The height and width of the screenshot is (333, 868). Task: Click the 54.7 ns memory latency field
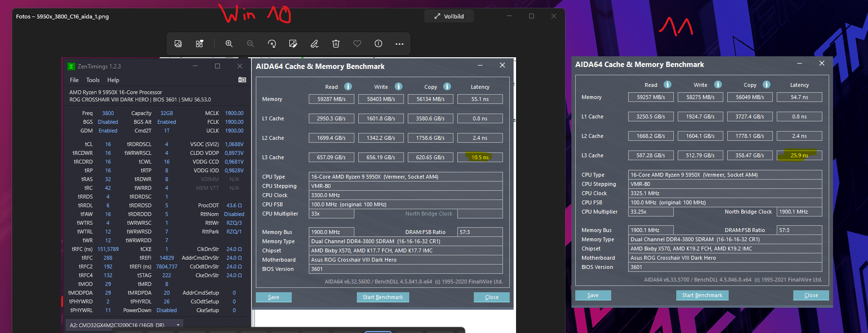pos(800,97)
